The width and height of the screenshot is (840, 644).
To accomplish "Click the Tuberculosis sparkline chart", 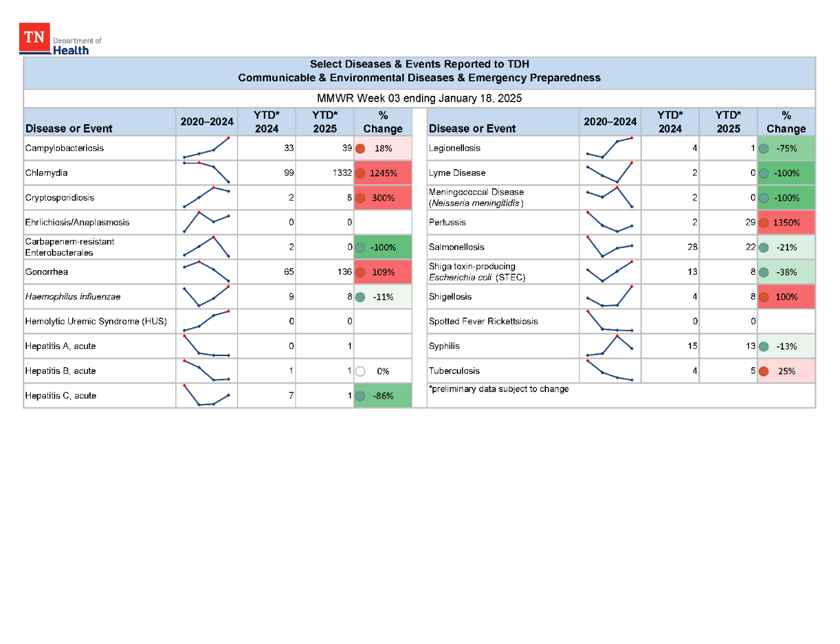I will click(610, 371).
